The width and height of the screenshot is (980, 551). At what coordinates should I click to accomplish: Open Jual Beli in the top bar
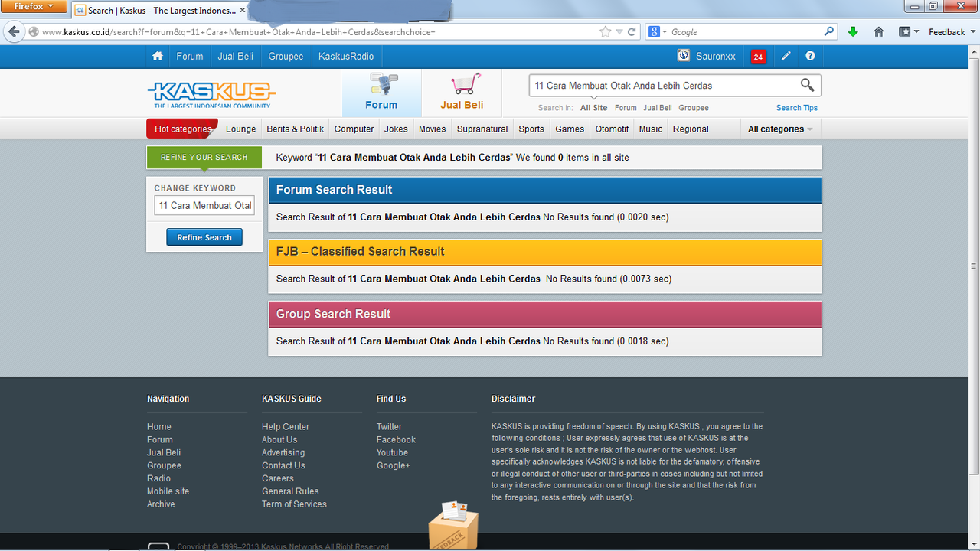[x=235, y=56]
